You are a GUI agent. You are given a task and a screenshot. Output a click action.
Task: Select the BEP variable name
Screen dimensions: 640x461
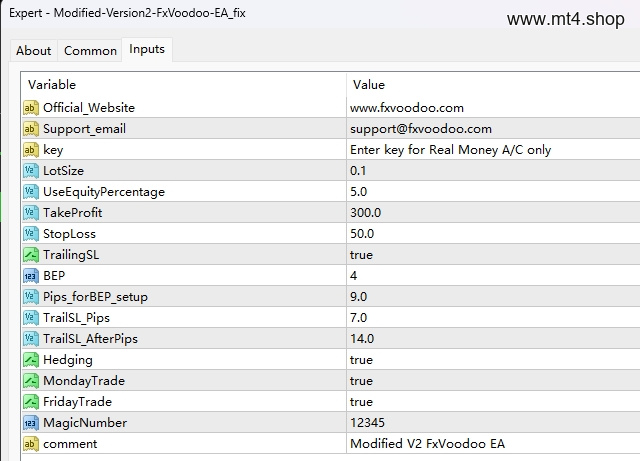tap(54, 276)
